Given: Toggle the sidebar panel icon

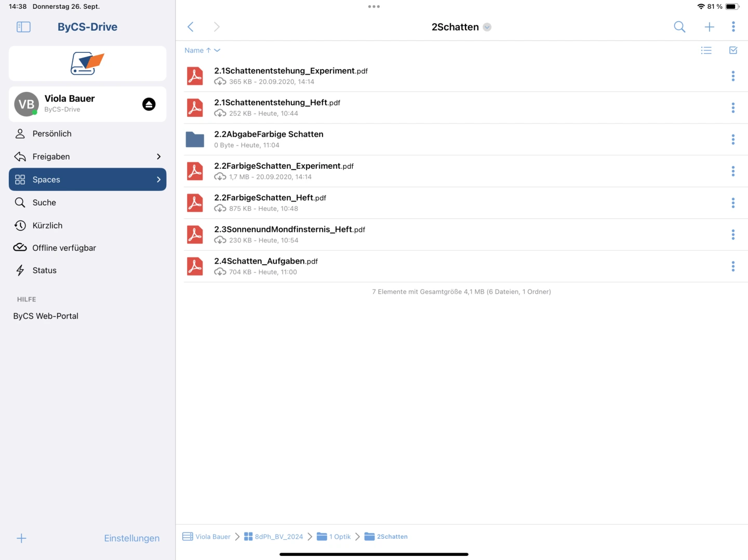Looking at the screenshot, I should pos(23,27).
